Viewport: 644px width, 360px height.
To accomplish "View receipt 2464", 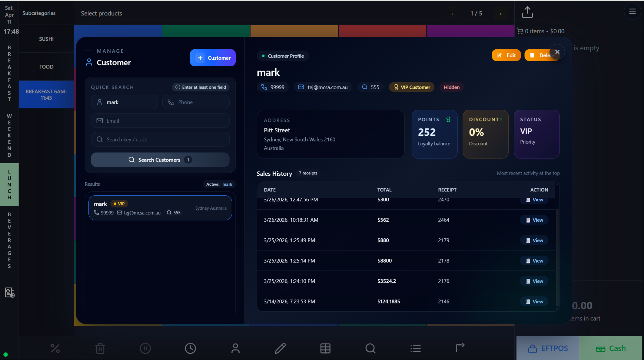I will [x=534, y=220].
